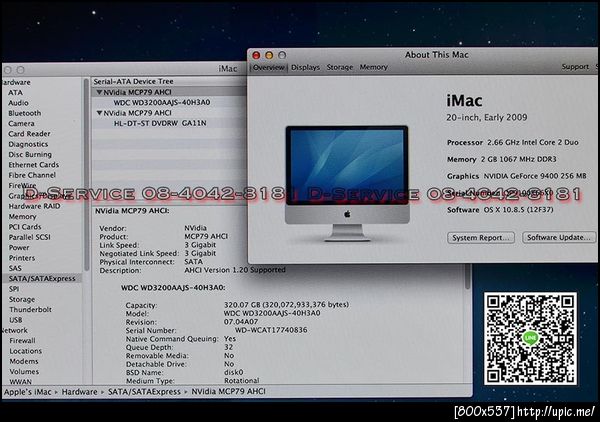Image resolution: width=600 pixels, height=422 pixels.
Task: Select HL-DT-ST DVDRW GA11N device row
Action: coord(160,123)
